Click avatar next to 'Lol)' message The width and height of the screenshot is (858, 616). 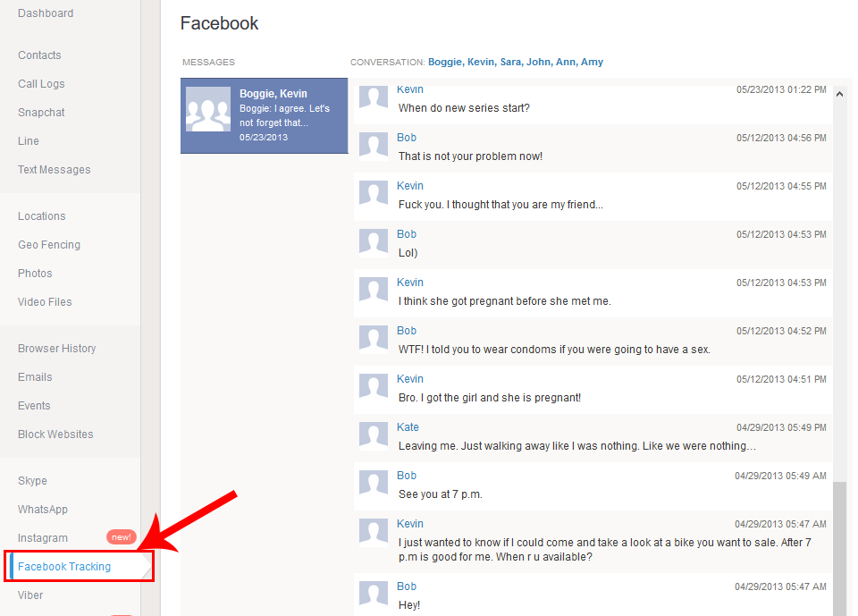point(374,242)
